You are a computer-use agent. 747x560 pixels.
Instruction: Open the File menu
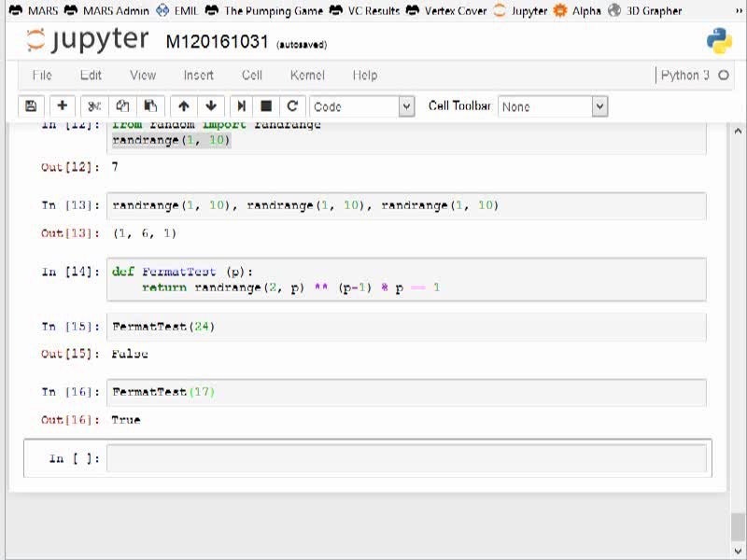[x=42, y=76]
